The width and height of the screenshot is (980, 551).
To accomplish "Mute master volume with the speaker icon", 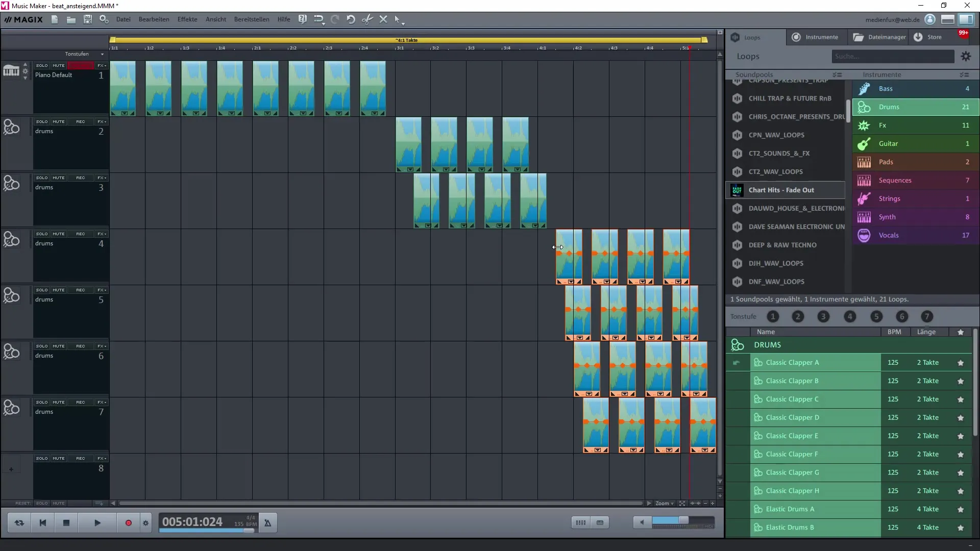I will (x=642, y=522).
